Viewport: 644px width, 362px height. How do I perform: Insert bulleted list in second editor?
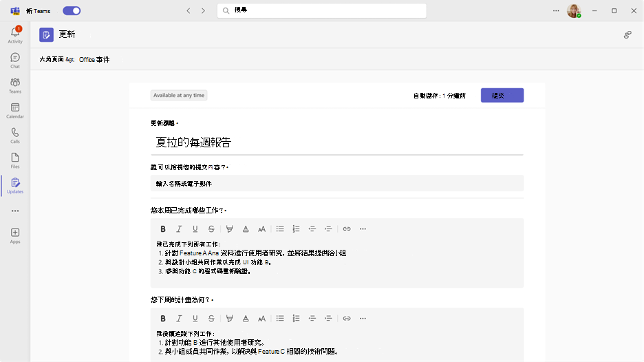pos(280,319)
